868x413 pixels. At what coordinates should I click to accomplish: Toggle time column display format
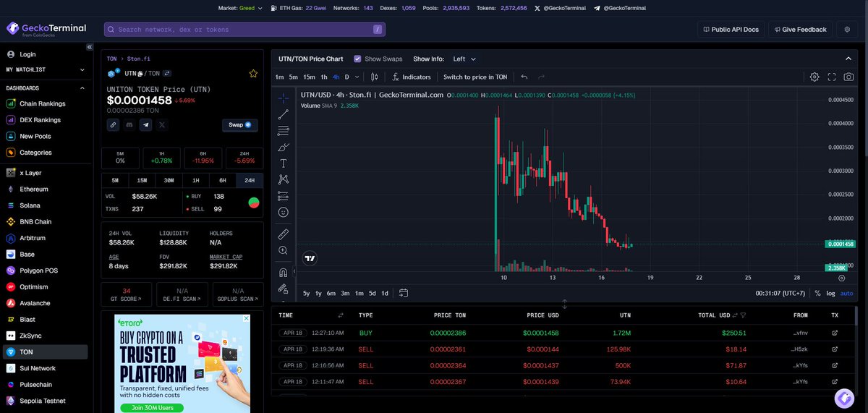341,315
